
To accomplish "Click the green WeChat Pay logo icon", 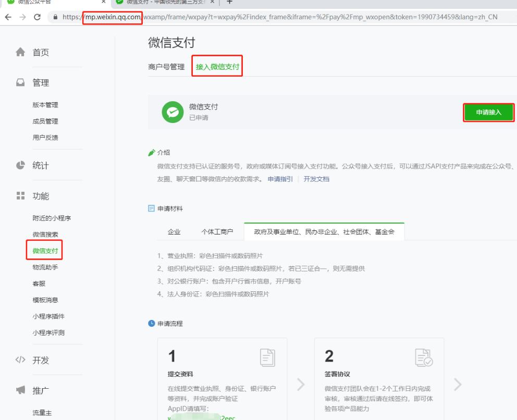I will [x=173, y=112].
